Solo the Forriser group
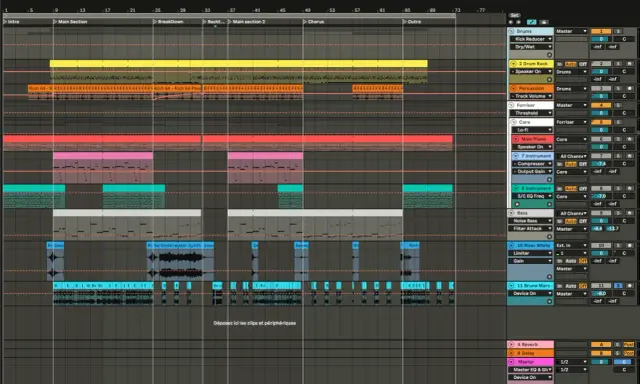 click(x=618, y=105)
